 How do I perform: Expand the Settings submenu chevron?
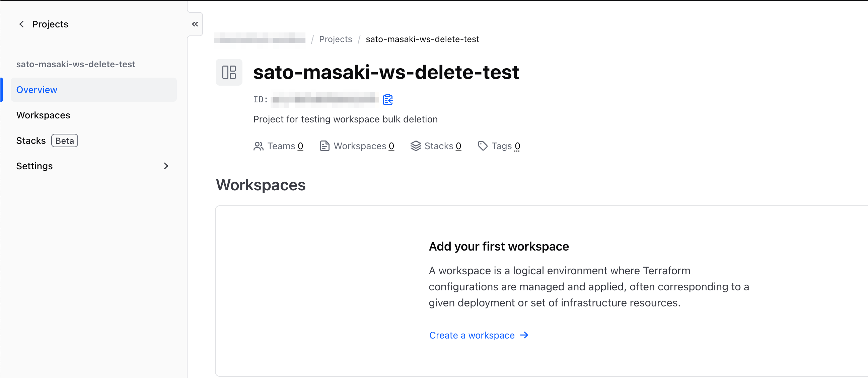pos(166,166)
